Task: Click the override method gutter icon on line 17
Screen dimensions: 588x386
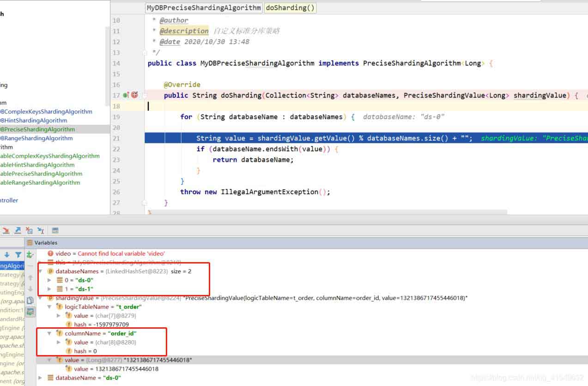Action: pos(126,95)
